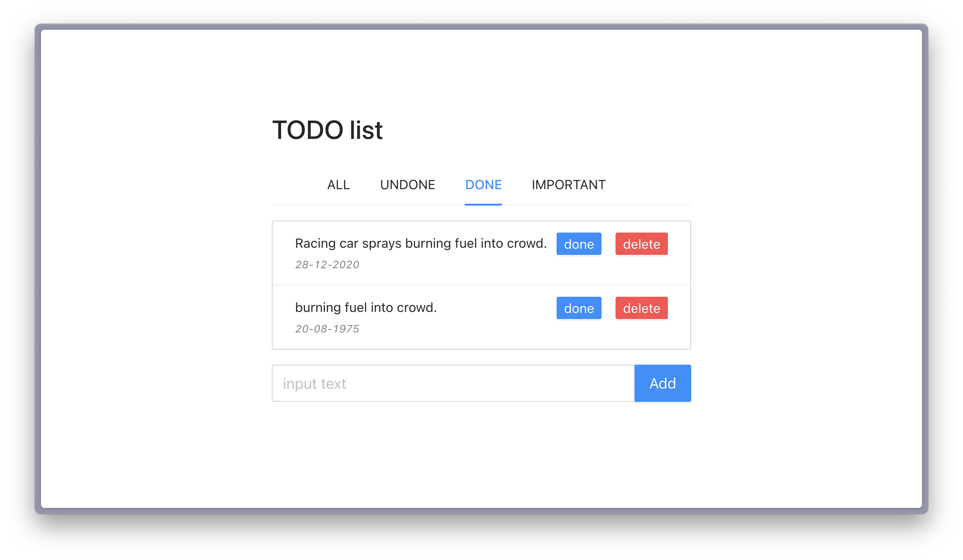The height and width of the screenshot is (560, 963).
Task: Click the done button for burning fuel task
Action: (x=578, y=308)
